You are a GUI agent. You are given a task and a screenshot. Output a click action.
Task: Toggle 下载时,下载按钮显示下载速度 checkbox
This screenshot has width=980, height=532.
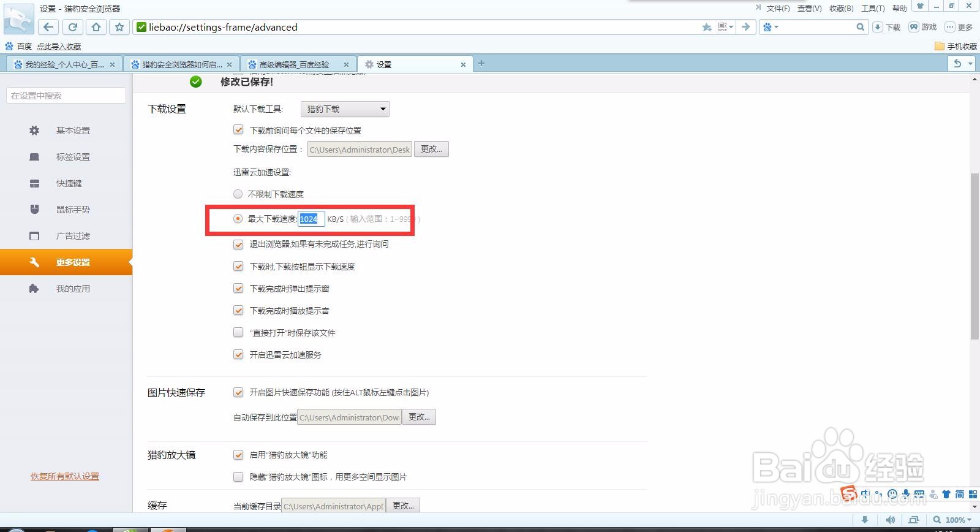(x=238, y=267)
